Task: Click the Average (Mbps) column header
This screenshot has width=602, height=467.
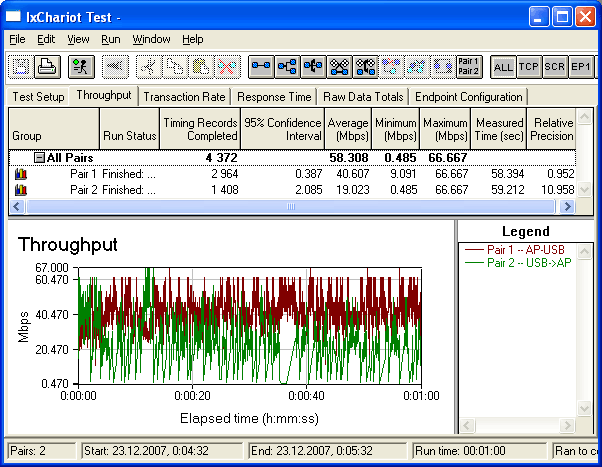Action: 348,129
